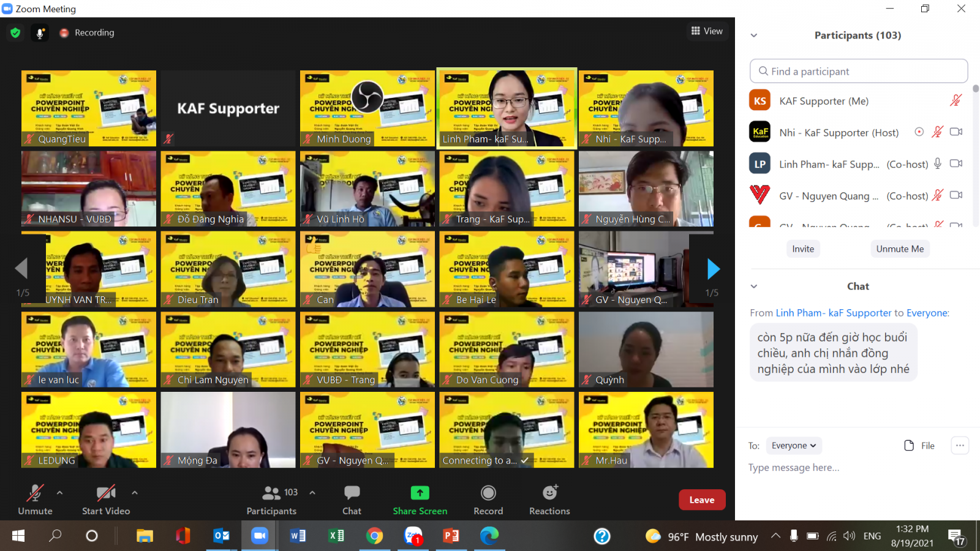Image resolution: width=980 pixels, height=551 pixels.
Task: Open the 'To: Everyone' recipient dropdown
Action: point(794,446)
